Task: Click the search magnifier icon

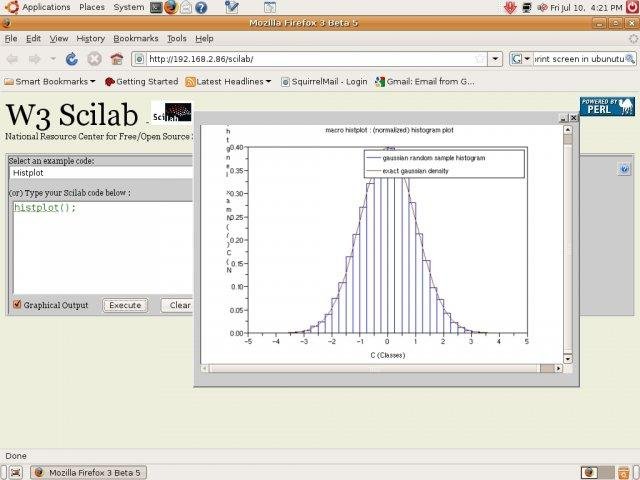Action: pyautogui.click(x=630, y=59)
